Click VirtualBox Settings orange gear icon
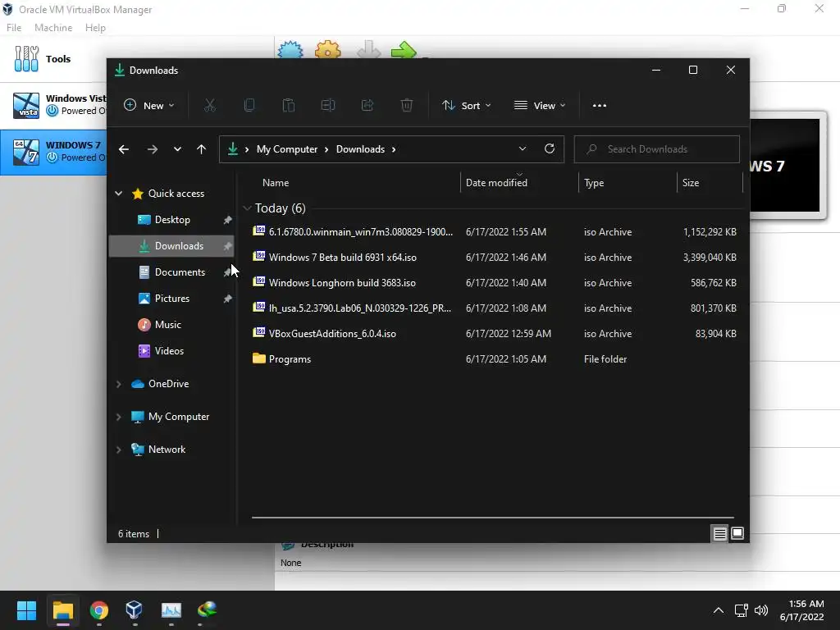Screen dimensions: 840x630 [328, 50]
